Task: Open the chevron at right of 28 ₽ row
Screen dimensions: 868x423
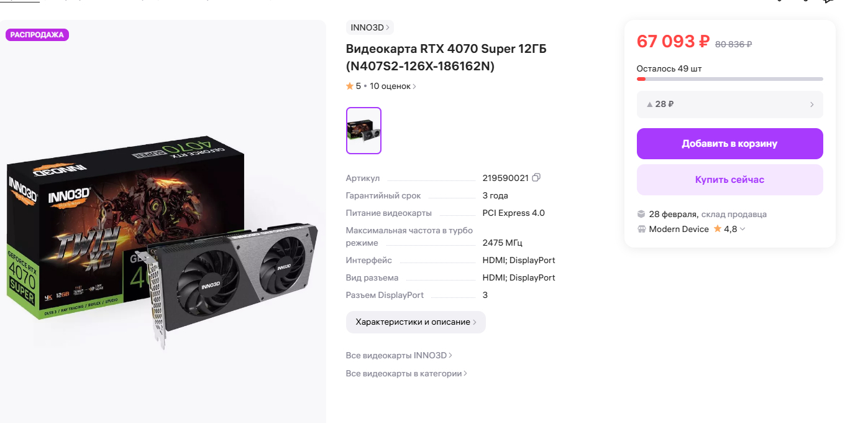Action: (x=811, y=105)
